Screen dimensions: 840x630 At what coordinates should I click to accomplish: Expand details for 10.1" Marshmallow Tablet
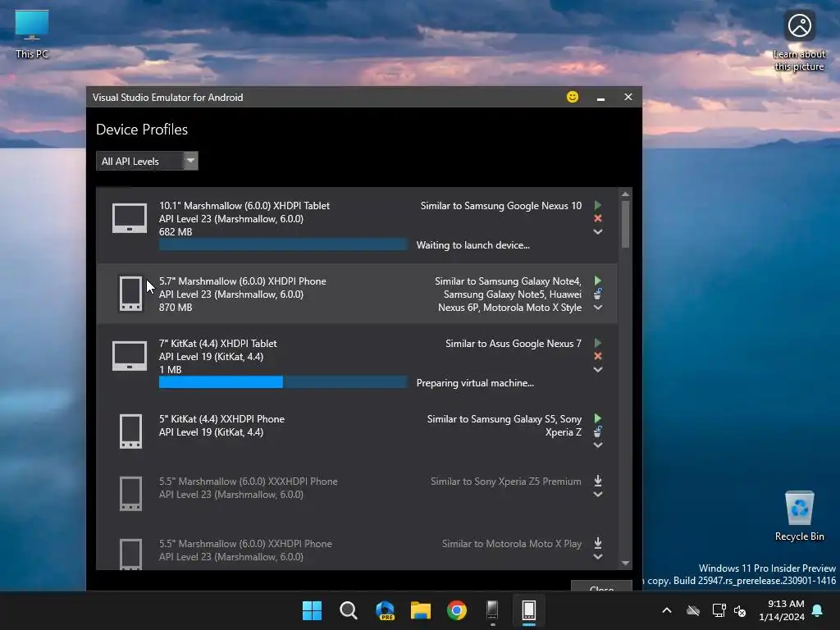click(x=598, y=232)
